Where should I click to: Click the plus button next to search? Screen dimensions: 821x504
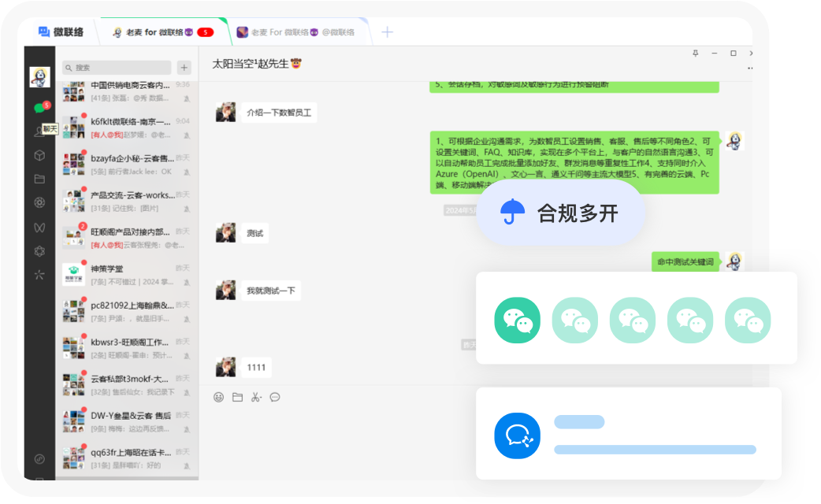click(x=184, y=68)
